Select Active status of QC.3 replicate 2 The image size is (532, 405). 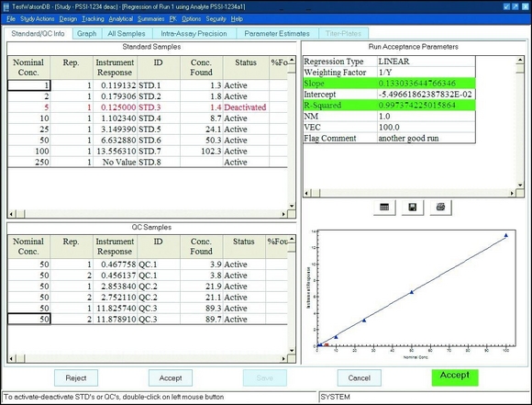(x=244, y=319)
